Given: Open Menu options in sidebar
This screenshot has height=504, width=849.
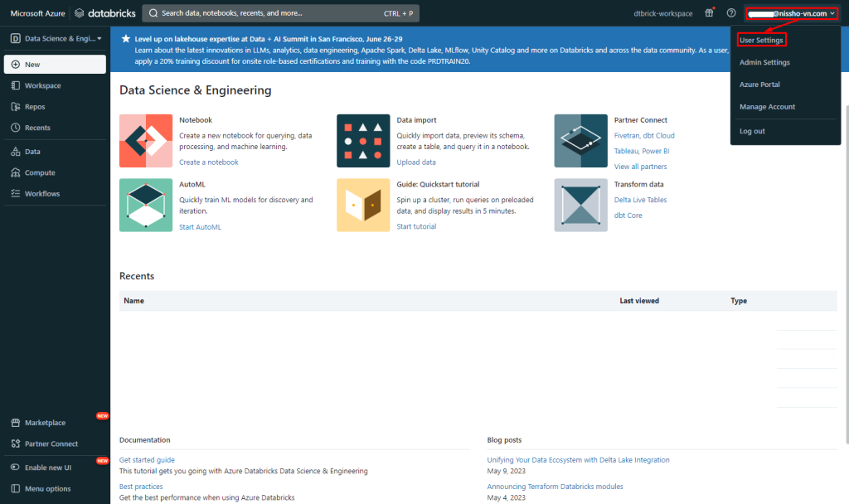Looking at the screenshot, I should [x=47, y=489].
